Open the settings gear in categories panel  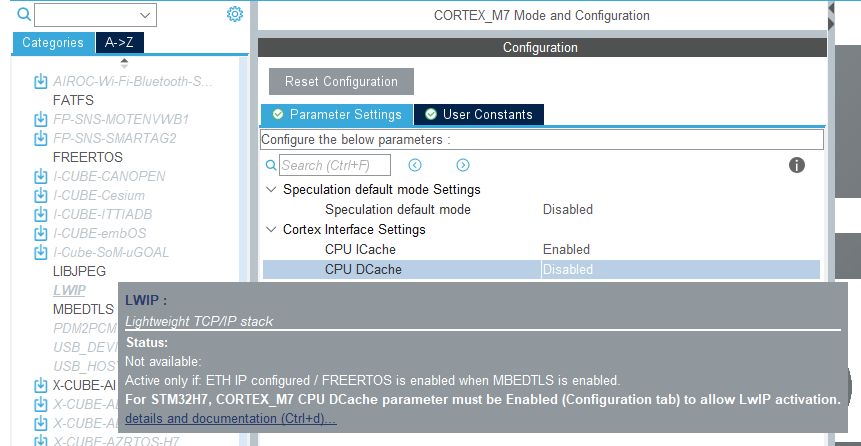pyautogui.click(x=235, y=14)
